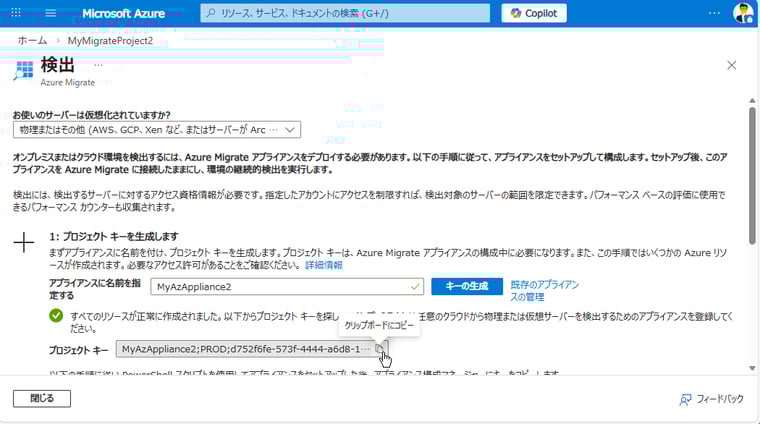Screen dimensions: 760x424
Task: Open the user account avatar
Action: [743, 13]
